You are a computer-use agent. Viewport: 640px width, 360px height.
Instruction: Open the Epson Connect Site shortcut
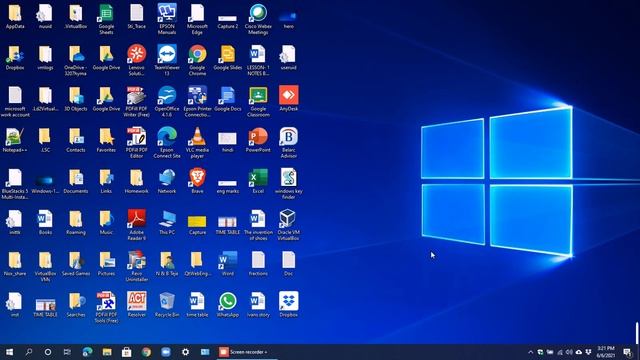coord(167,142)
